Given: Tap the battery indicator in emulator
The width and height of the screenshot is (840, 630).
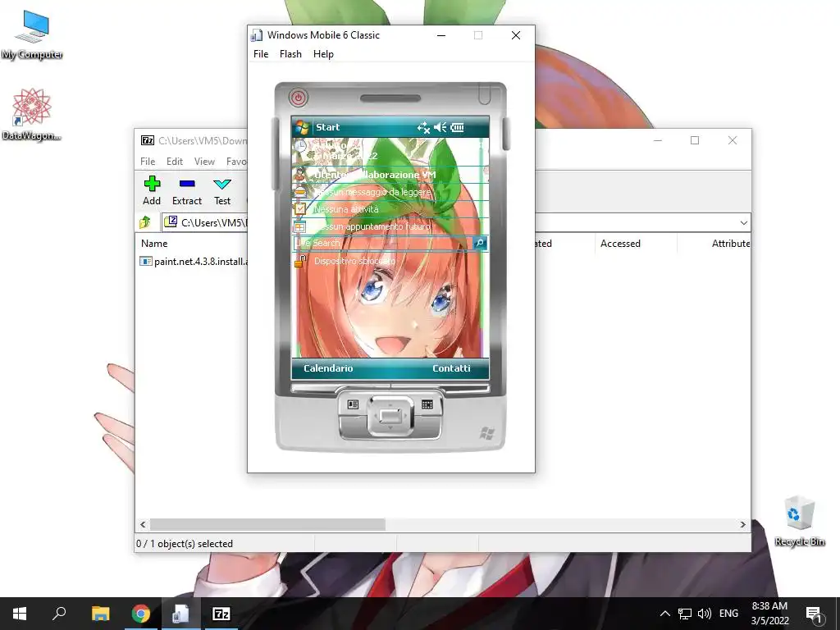Looking at the screenshot, I should tap(458, 127).
